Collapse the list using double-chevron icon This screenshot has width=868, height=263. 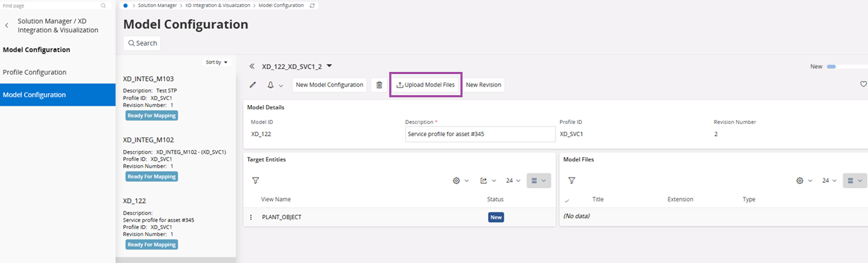(x=252, y=66)
